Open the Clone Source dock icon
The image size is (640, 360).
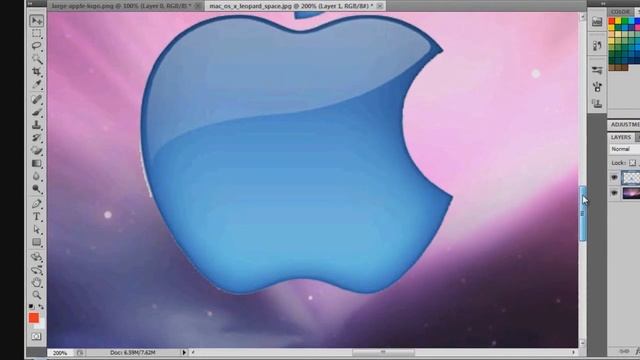[x=597, y=87]
